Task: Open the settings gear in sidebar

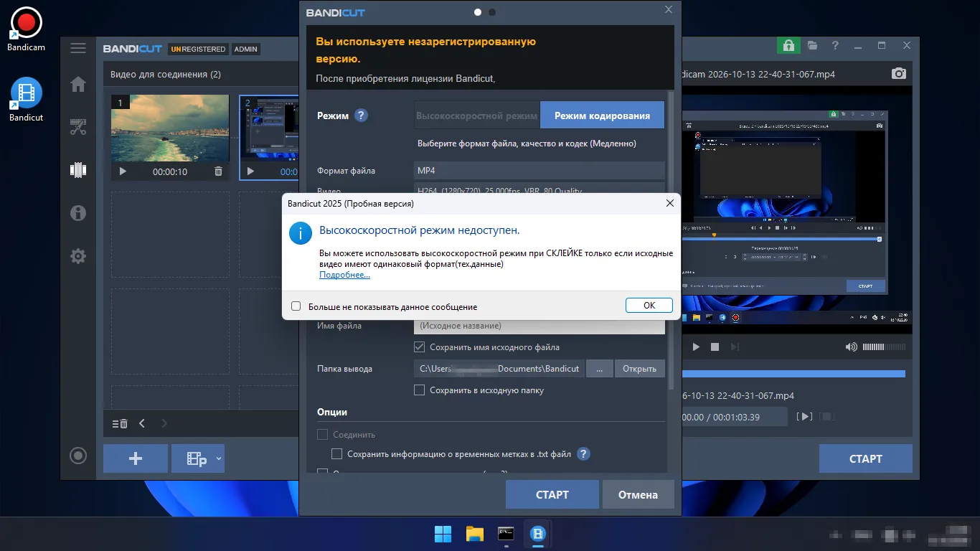Action: [78, 256]
